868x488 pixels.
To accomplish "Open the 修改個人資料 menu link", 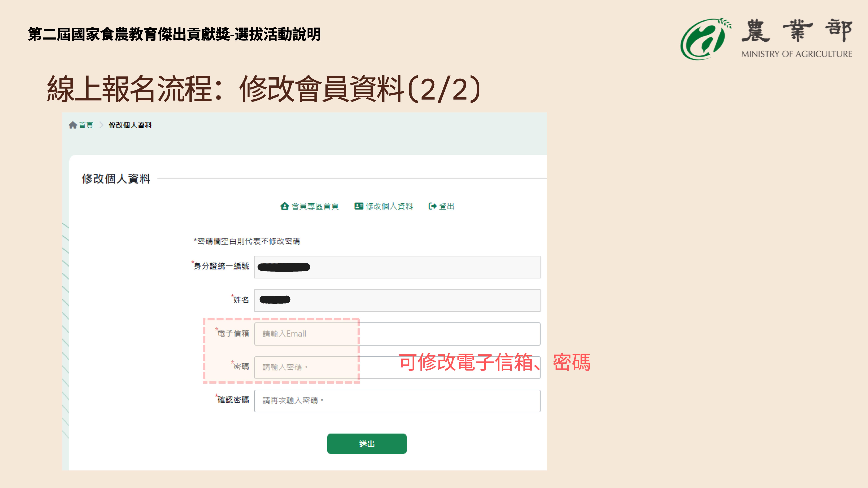I will pos(389,206).
